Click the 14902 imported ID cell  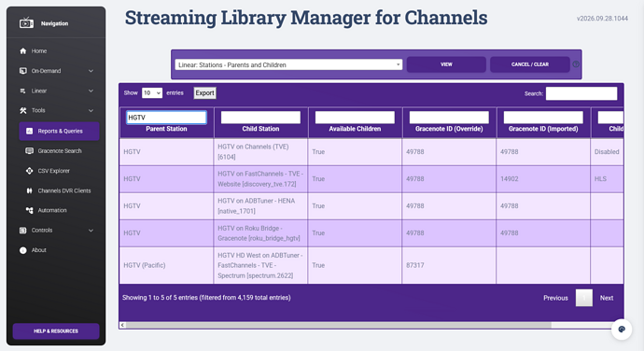(x=543, y=179)
